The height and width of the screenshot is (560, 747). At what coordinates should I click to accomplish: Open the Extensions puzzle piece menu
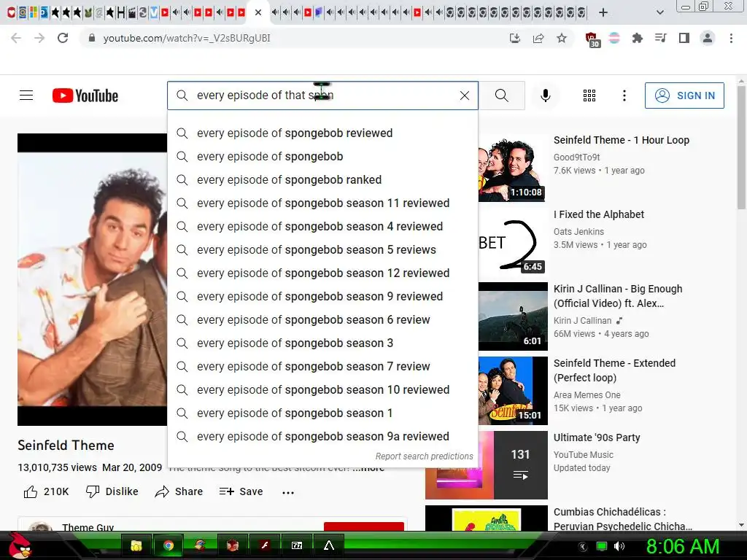click(x=637, y=38)
